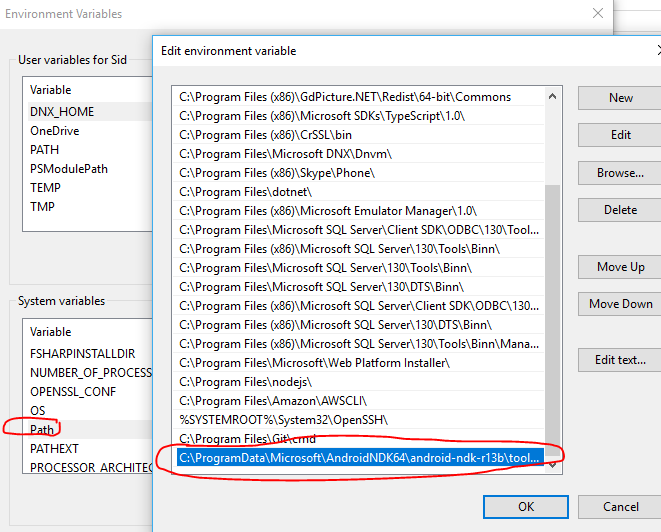Select OS system variable
The image size is (661, 532).
point(89,411)
